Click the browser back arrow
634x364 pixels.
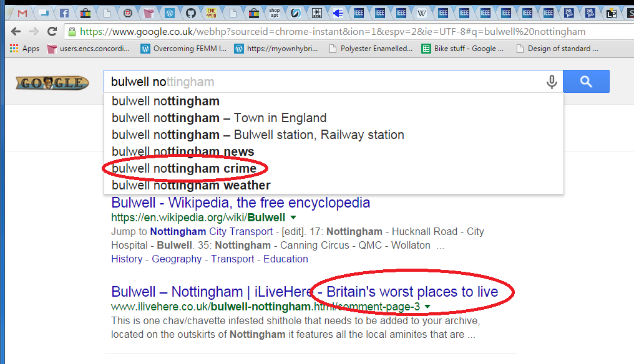pyautogui.click(x=16, y=32)
